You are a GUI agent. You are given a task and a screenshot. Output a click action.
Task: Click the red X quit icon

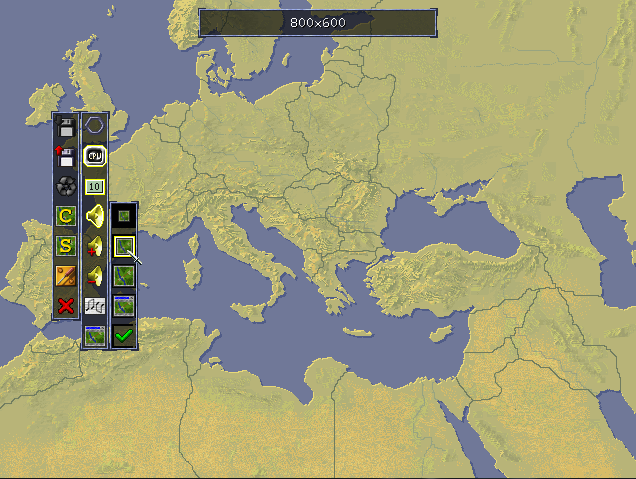pos(66,305)
